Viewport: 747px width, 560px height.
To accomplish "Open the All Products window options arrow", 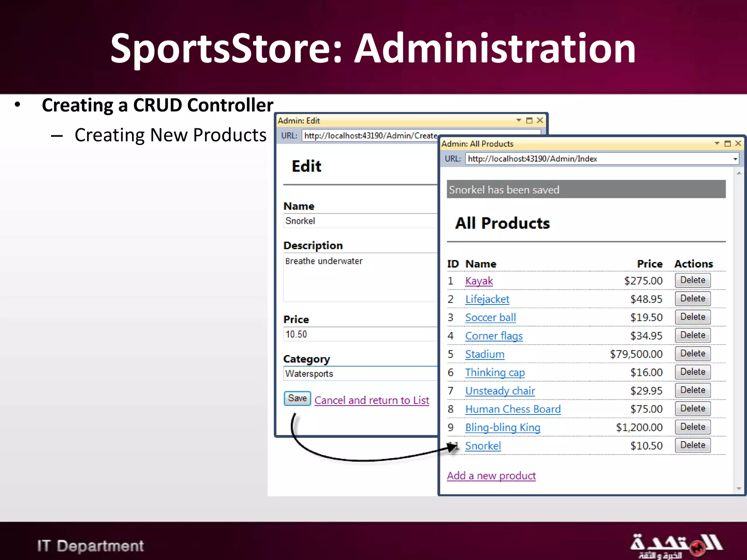I will tap(717, 143).
